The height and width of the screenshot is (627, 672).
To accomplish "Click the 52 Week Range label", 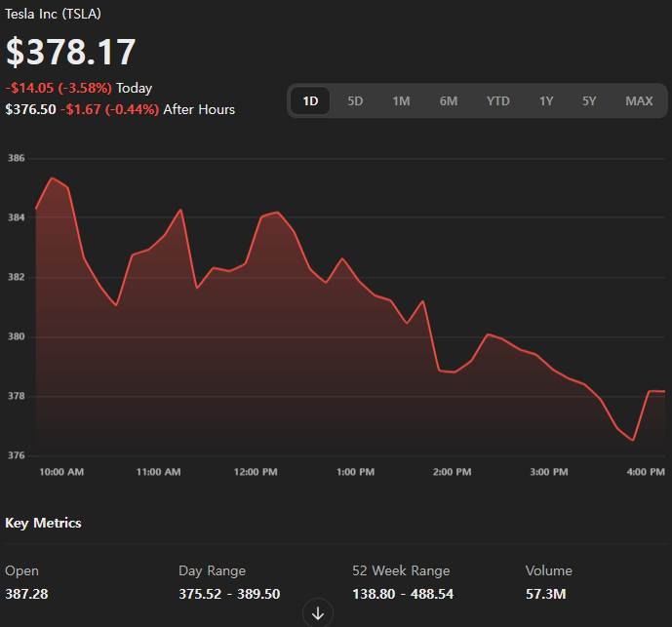I will point(401,570).
